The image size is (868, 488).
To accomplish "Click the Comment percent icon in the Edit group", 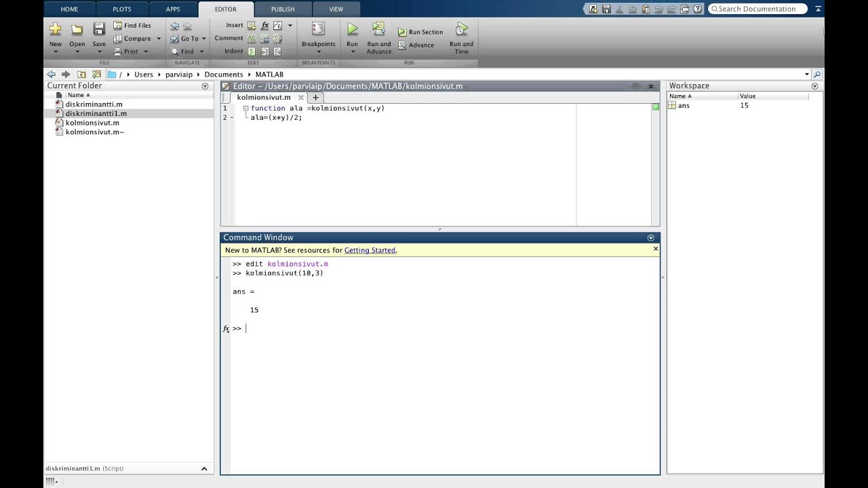I will [252, 39].
